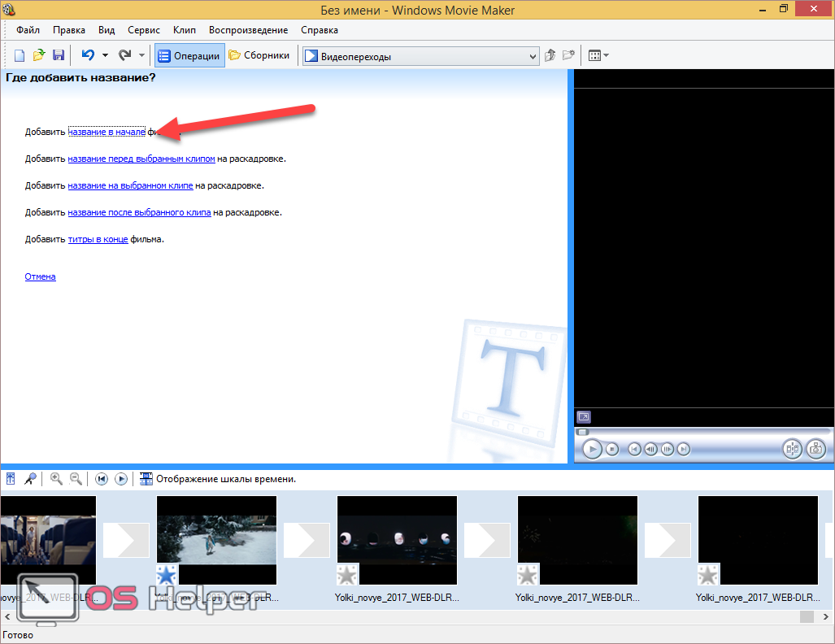Expand the undo history dropdown arrow

pyautogui.click(x=105, y=55)
